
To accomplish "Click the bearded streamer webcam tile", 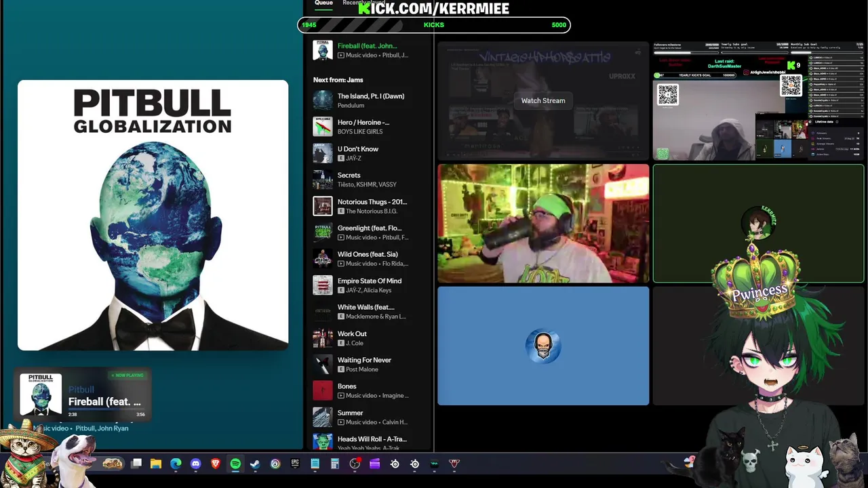I will point(543,223).
